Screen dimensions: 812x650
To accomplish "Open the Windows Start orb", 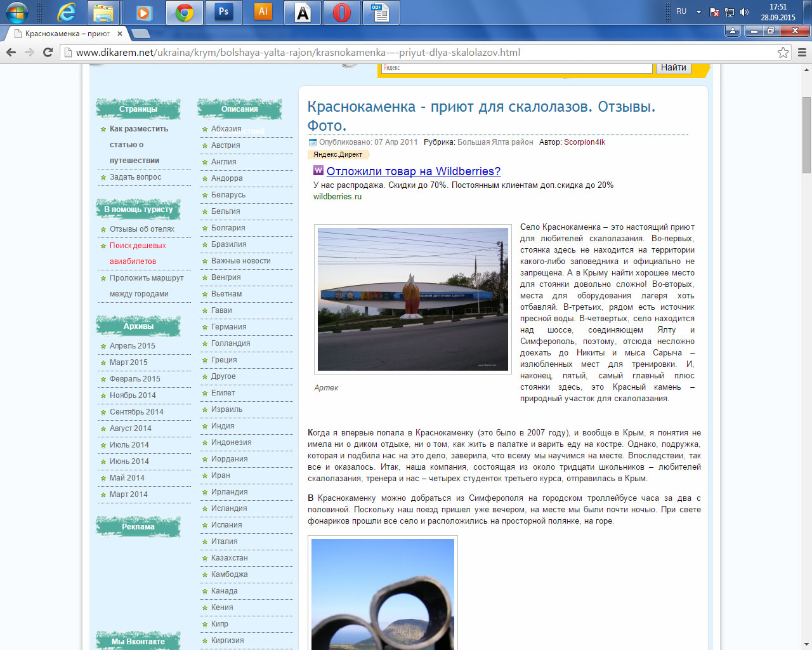I will click(17, 12).
